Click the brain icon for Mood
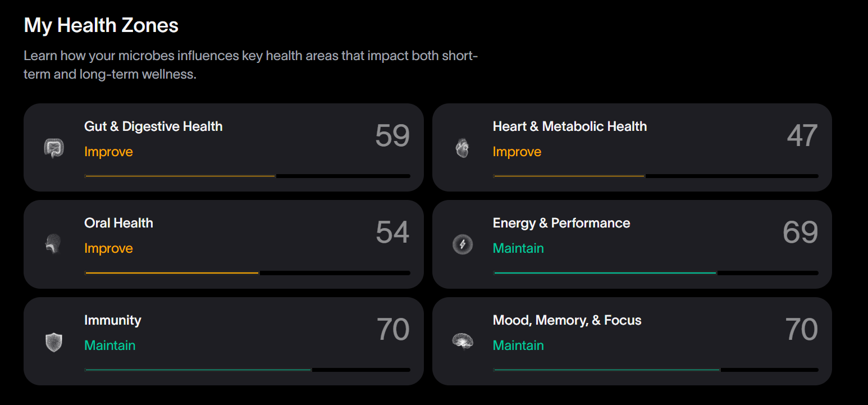868x405 pixels. pos(463,341)
